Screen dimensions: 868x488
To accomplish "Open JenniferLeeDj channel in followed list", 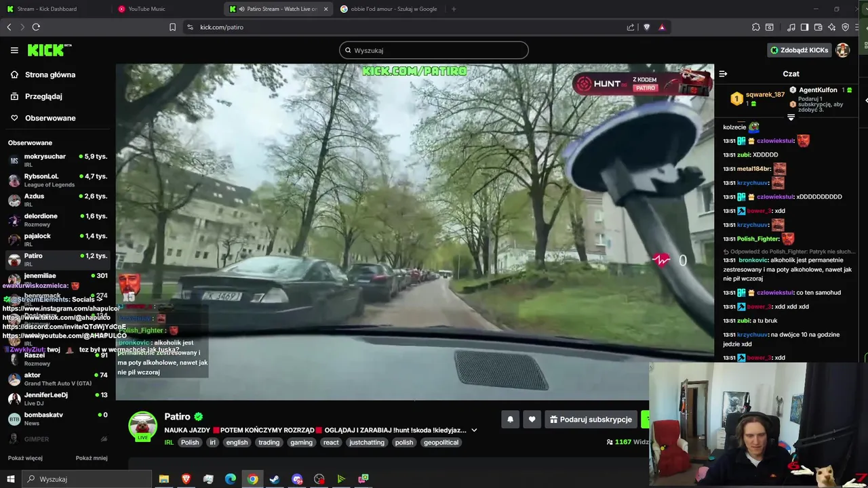I will (x=58, y=399).
